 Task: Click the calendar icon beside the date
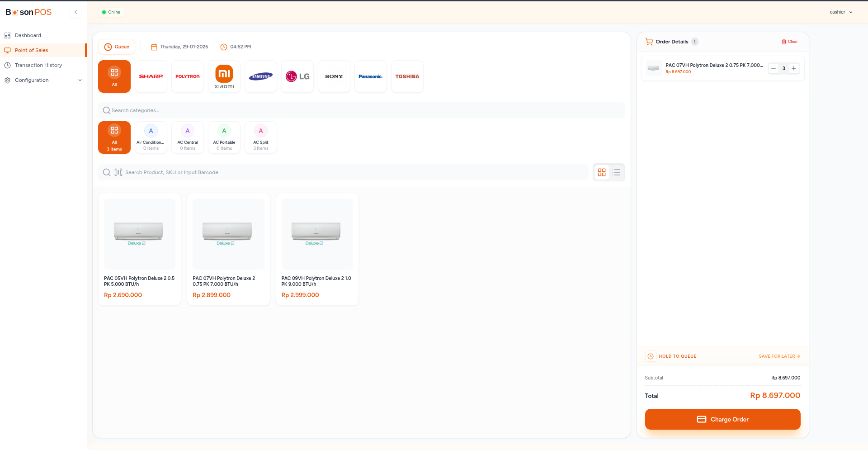(x=154, y=47)
